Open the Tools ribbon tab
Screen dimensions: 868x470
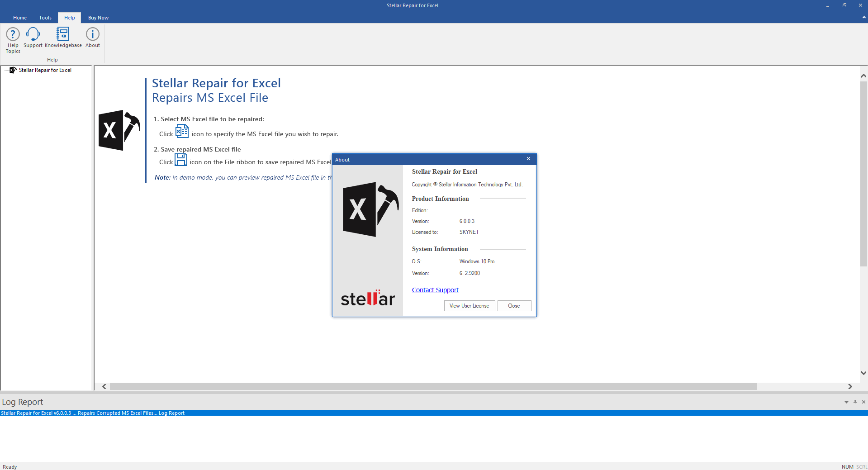pos(45,18)
